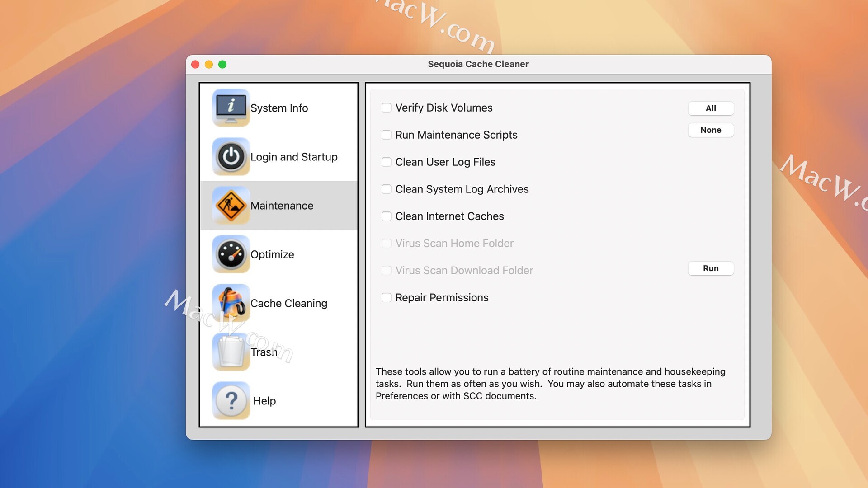Image resolution: width=868 pixels, height=488 pixels.
Task: Click the Verify Disk Volumes label text
Action: 444,108
